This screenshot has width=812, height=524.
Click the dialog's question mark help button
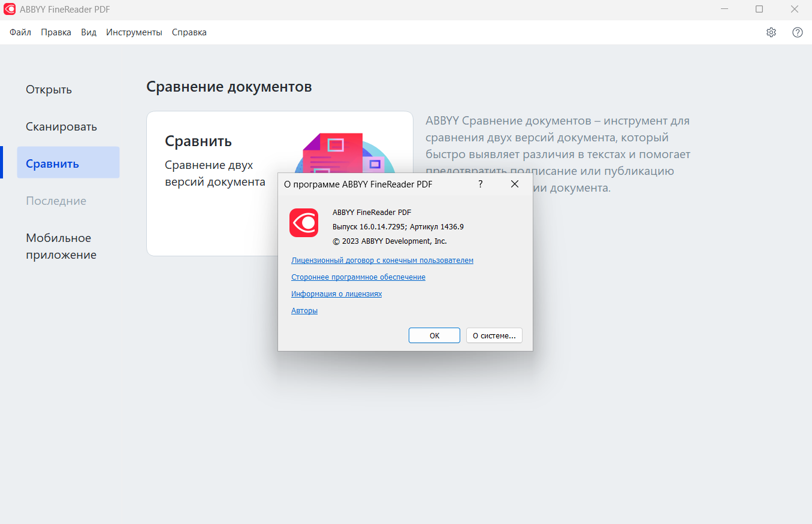click(x=481, y=184)
